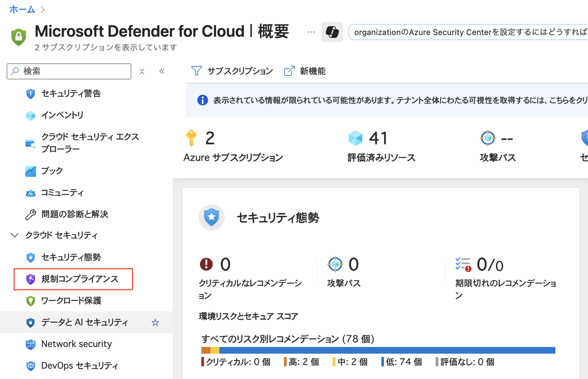588x379 pixels.
Task: Click the コミュニティ people icon
Action: (31, 193)
